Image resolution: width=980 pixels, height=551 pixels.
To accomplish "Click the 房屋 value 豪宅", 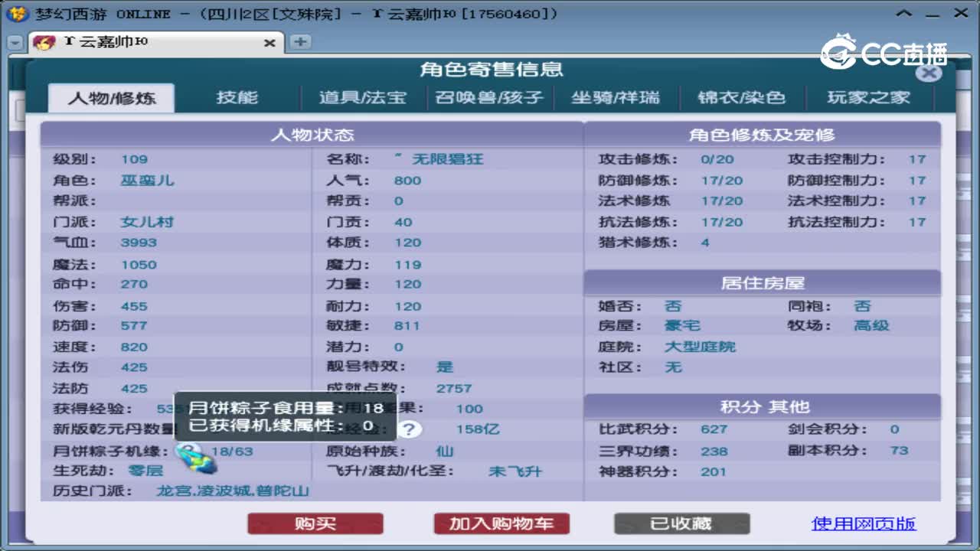I will pos(682,326).
